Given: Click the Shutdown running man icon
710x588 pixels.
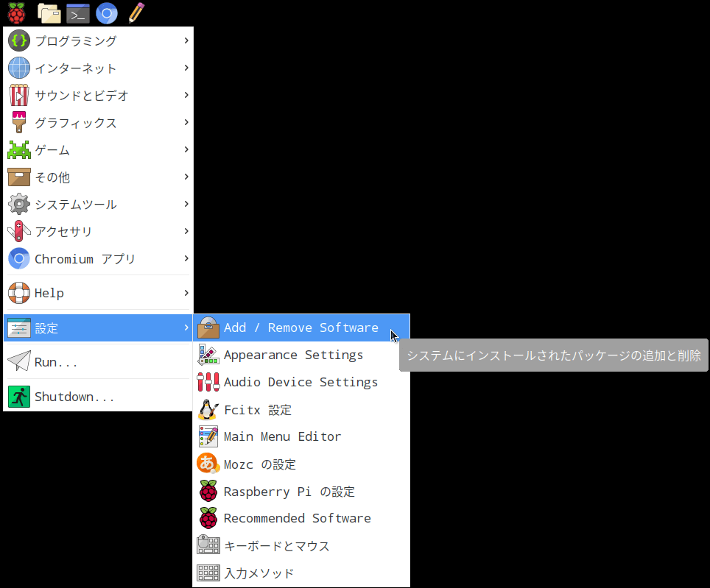Looking at the screenshot, I should (x=19, y=396).
